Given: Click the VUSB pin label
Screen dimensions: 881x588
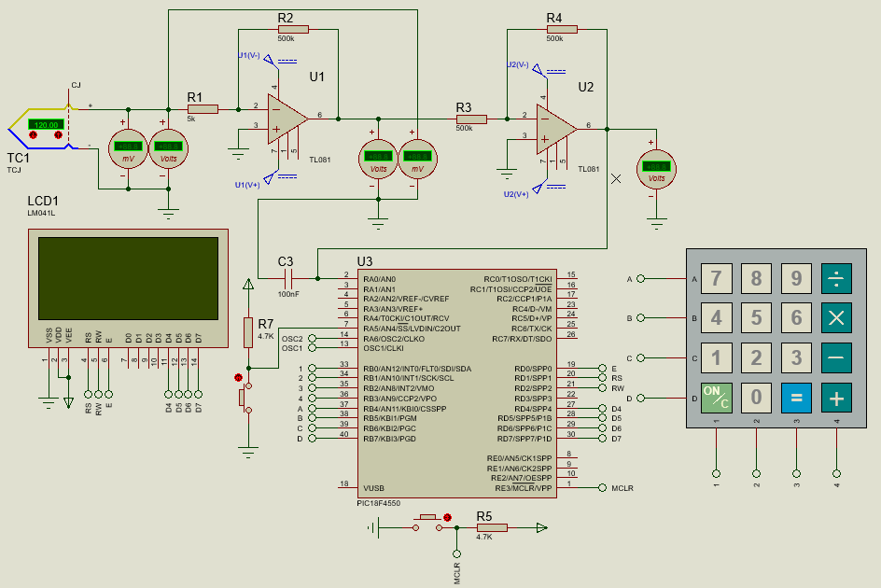Looking at the screenshot, I should pos(373,488).
